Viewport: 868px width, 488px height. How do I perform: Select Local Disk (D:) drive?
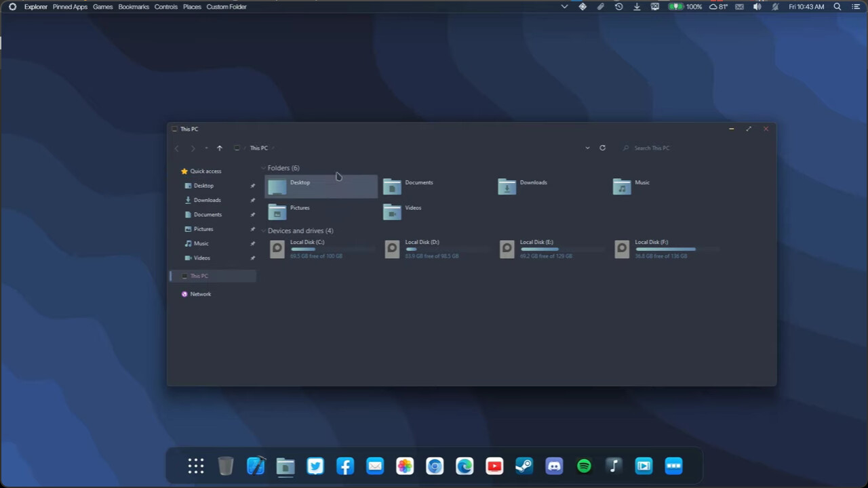click(x=435, y=249)
